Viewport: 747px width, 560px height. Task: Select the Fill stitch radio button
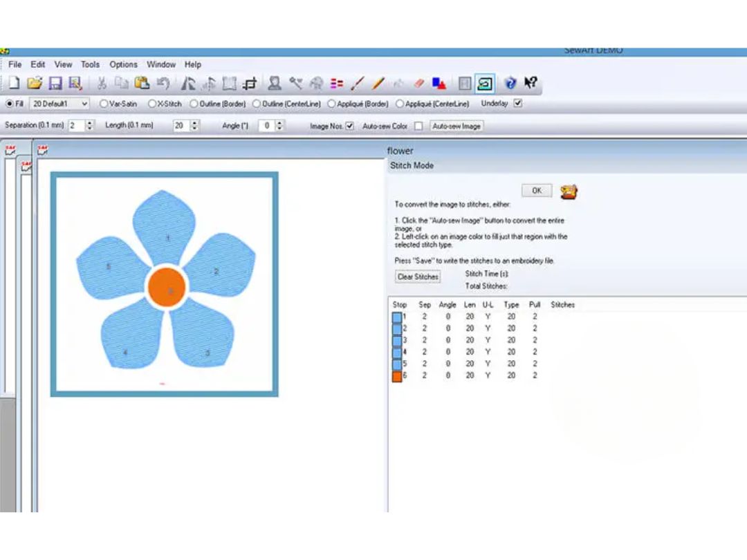point(10,103)
